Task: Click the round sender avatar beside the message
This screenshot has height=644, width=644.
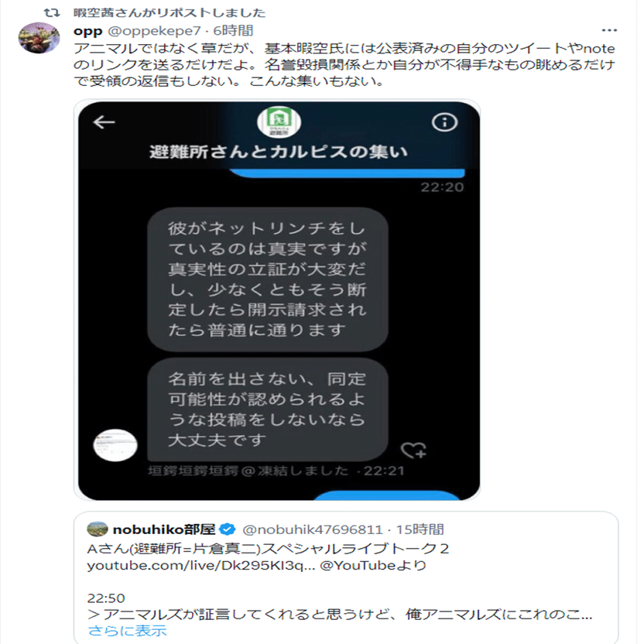Action: point(115,445)
